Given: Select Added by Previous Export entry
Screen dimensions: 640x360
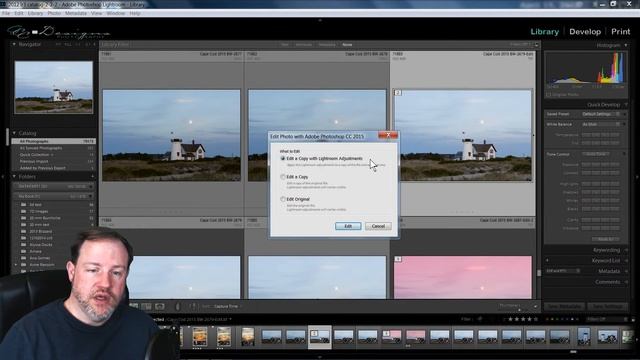Looking at the screenshot, I should (x=54, y=168).
